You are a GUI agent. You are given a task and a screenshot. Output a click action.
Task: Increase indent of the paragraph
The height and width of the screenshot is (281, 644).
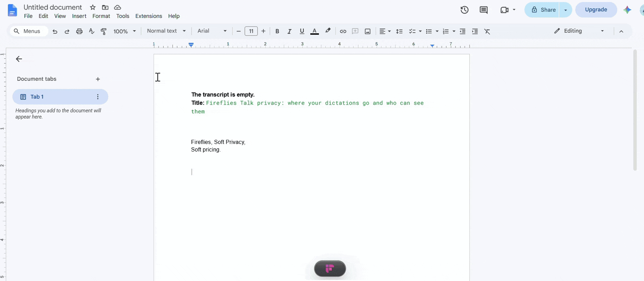(x=475, y=31)
